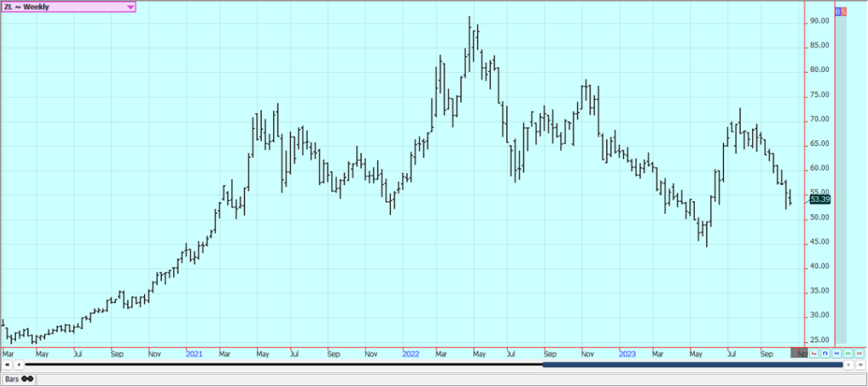
Task: Click the 40.00 price axis label
Action: (x=820, y=266)
